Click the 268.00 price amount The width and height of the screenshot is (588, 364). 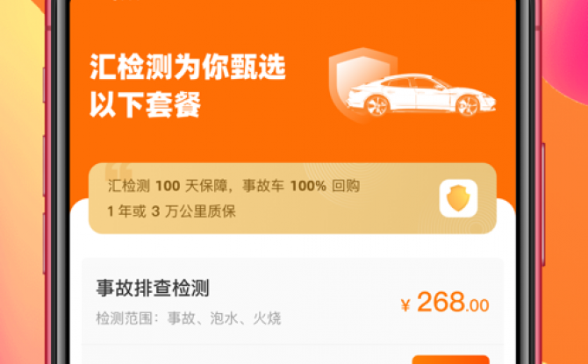coord(453,302)
